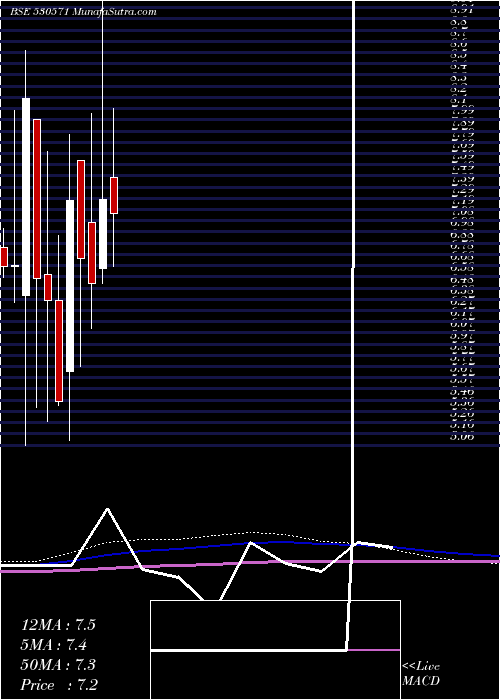Click the Price : 7.2 value
Viewport: 500px width, 700px height.
pos(59,685)
